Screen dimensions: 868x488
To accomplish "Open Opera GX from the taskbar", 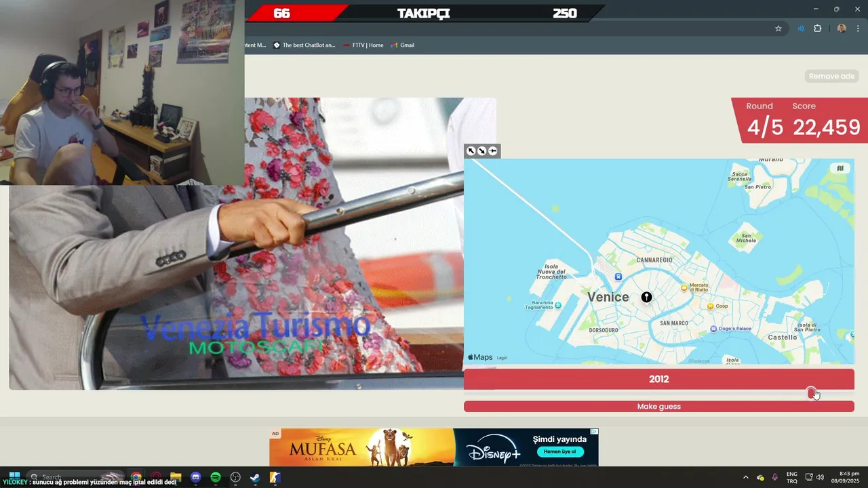I will [156, 477].
